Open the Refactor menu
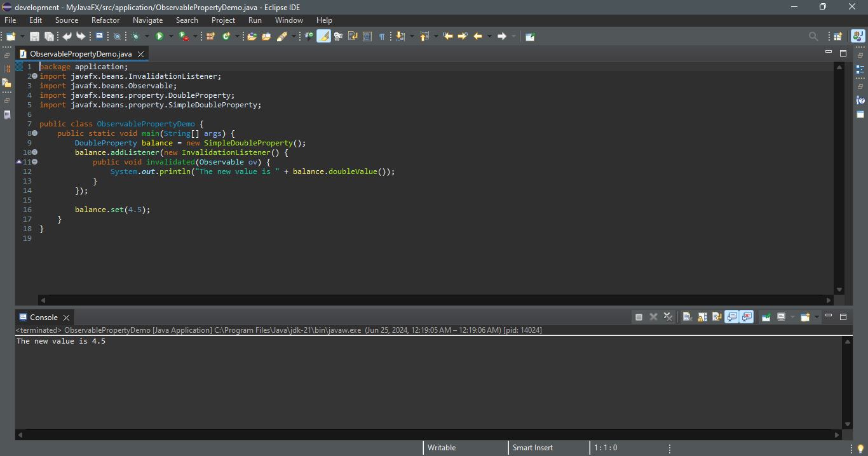The image size is (868, 456). (105, 20)
